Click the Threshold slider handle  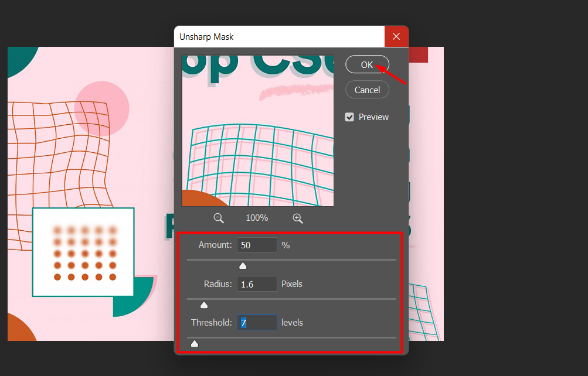pos(195,343)
